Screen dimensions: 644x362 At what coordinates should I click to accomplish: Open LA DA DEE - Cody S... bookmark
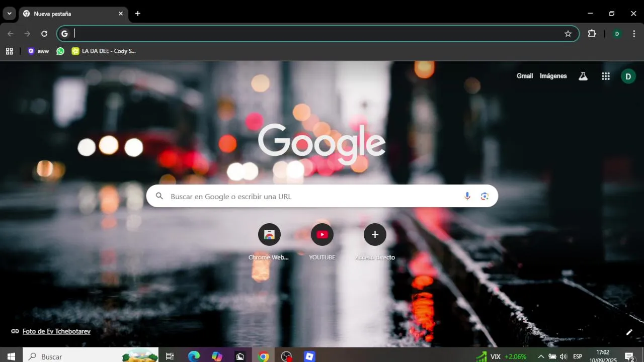[104, 51]
